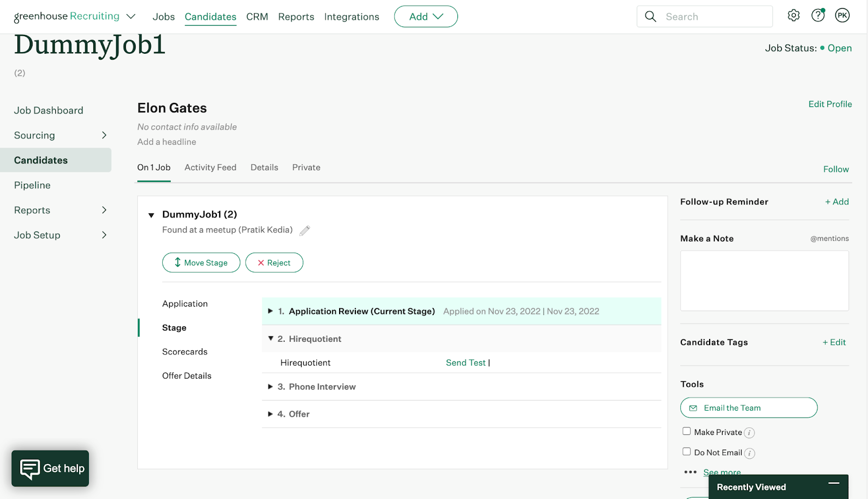Click the See more link

point(722,472)
